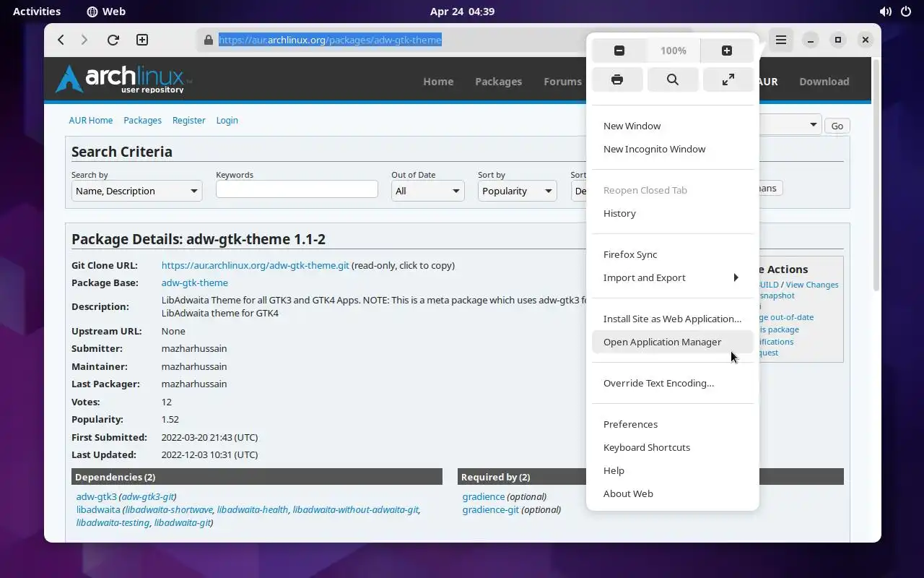Reset zoom via the 100% label

tap(673, 51)
